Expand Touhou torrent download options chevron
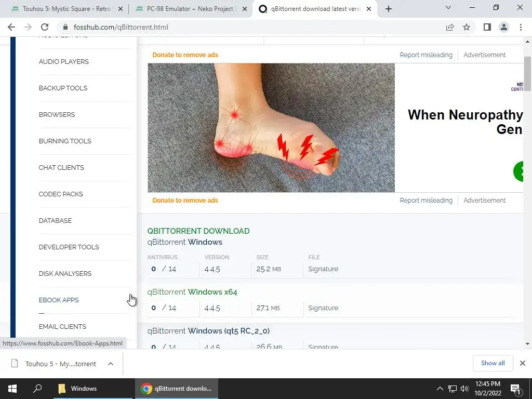 click(x=111, y=364)
